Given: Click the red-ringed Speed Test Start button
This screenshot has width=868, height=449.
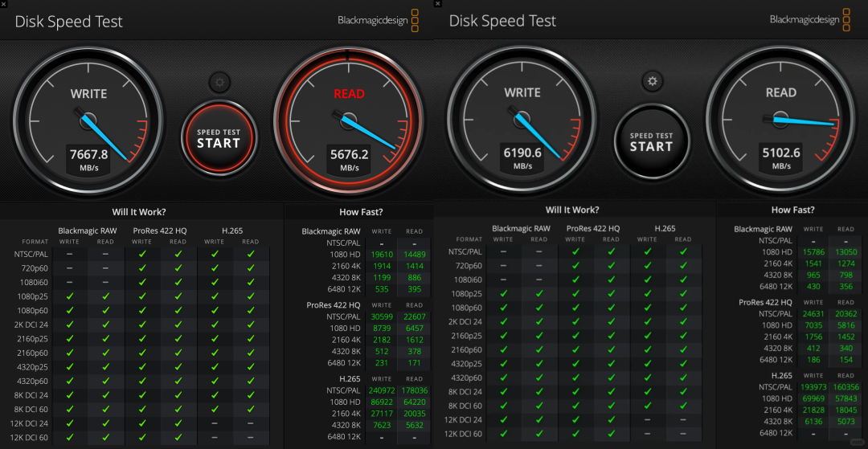Looking at the screenshot, I should click(219, 139).
